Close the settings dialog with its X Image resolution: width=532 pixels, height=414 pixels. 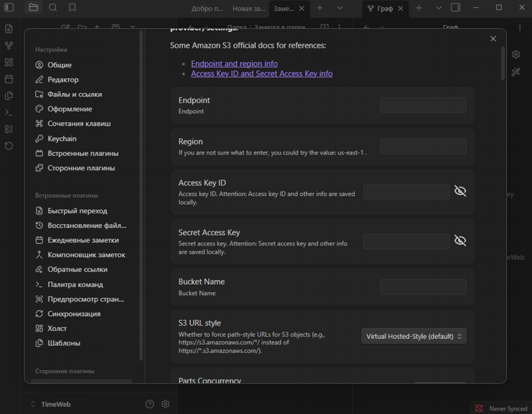point(493,39)
